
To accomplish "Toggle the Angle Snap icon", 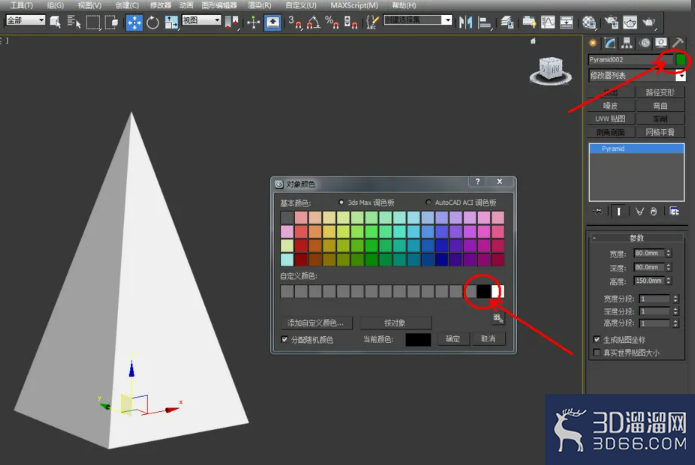I will coord(313,22).
